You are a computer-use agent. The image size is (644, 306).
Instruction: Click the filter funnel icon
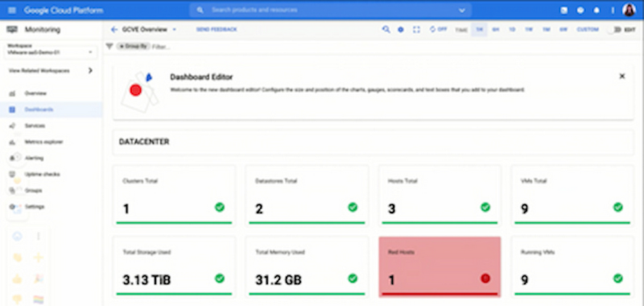coord(109,46)
